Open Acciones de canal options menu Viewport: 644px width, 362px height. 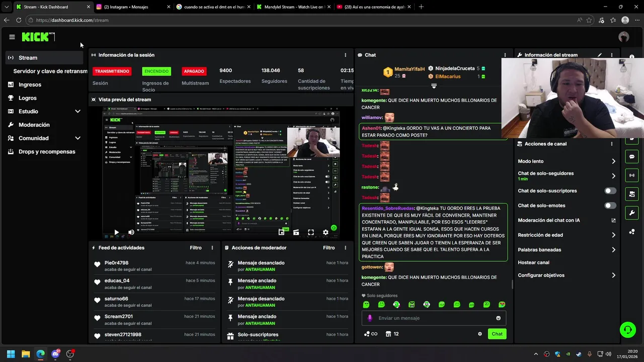(x=612, y=144)
